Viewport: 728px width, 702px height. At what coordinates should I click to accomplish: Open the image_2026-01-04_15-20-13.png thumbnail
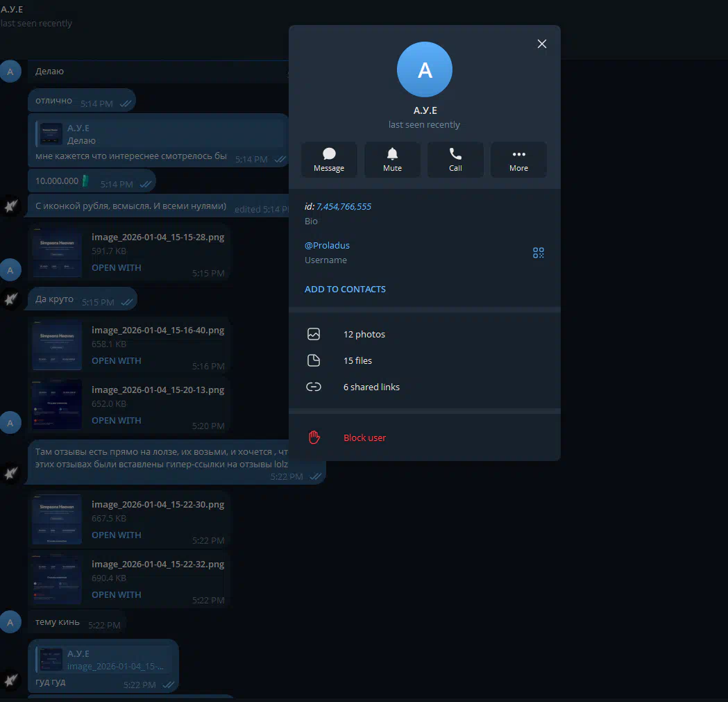coord(57,405)
